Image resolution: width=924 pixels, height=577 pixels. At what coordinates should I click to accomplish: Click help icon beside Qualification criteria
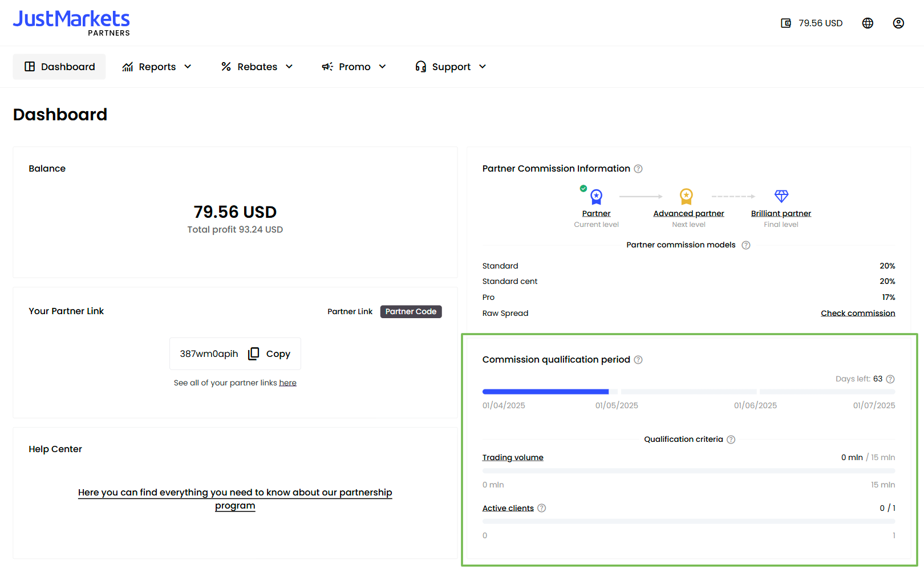731,440
